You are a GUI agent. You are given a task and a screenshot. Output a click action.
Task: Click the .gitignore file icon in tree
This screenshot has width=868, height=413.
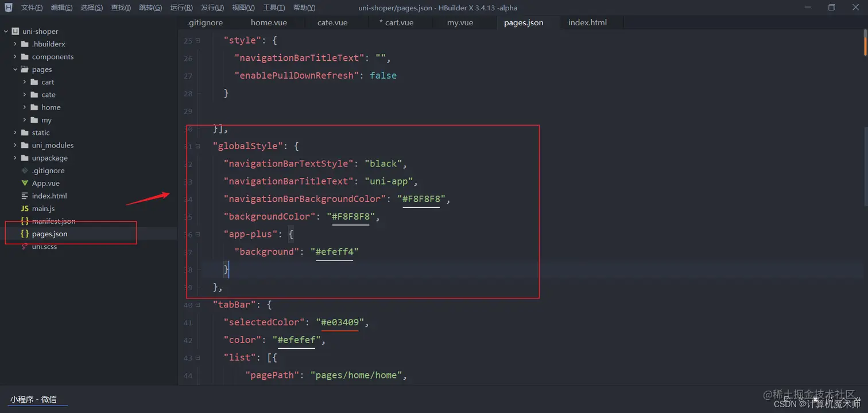(x=25, y=170)
